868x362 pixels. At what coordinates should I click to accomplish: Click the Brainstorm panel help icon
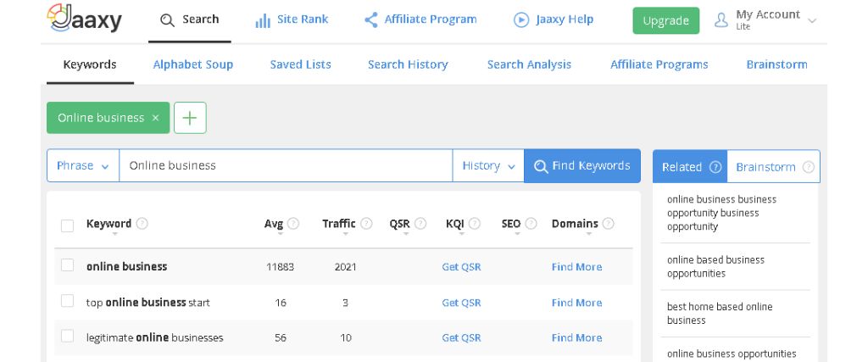808,167
